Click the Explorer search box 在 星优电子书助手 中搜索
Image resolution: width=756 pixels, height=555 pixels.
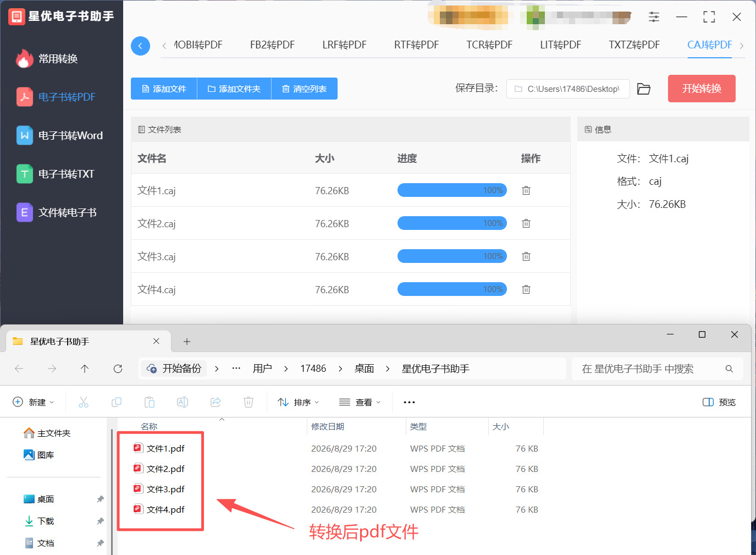click(x=658, y=369)
